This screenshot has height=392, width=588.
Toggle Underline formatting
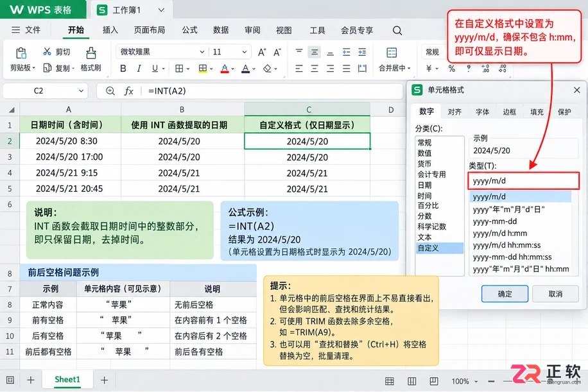(155, 68)
